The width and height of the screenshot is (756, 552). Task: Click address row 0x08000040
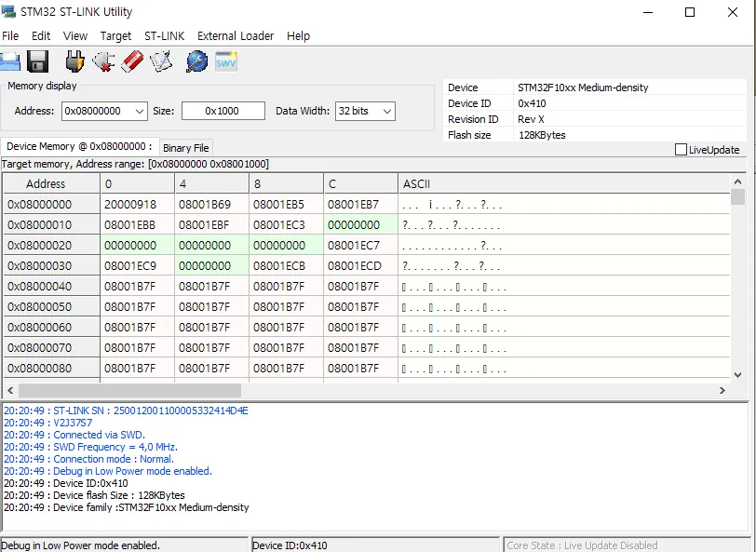[51, 287]
